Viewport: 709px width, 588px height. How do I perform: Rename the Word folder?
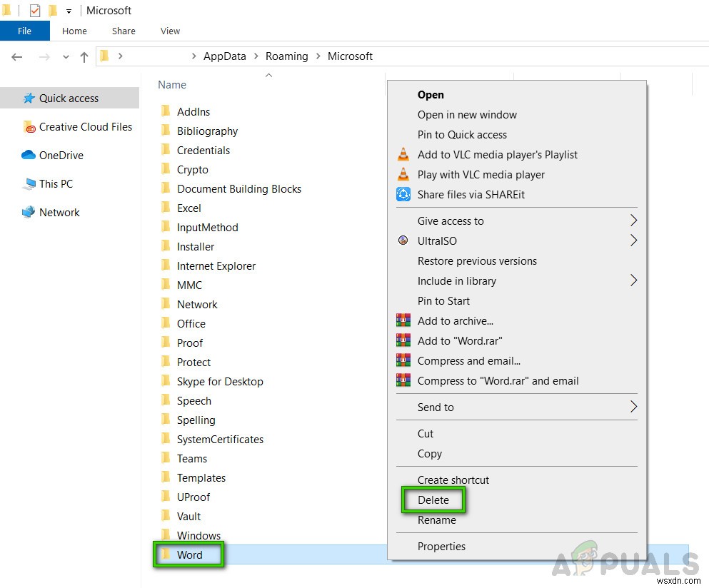[x=436, y=520]
